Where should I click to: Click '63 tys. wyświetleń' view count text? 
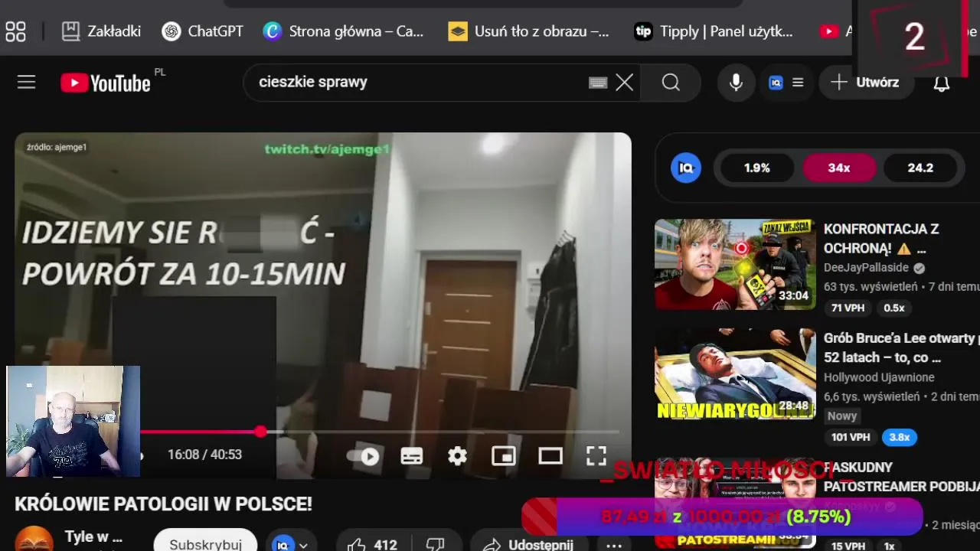point(871,287)
